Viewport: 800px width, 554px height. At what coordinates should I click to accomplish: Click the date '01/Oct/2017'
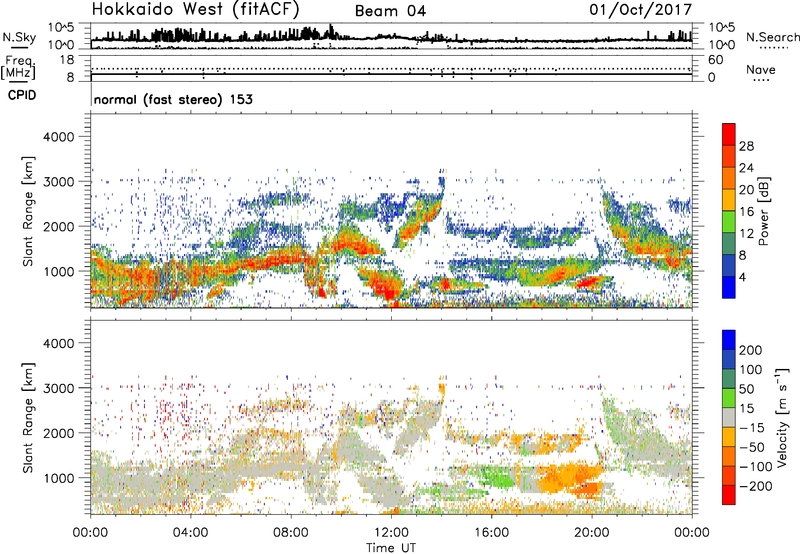641,10
